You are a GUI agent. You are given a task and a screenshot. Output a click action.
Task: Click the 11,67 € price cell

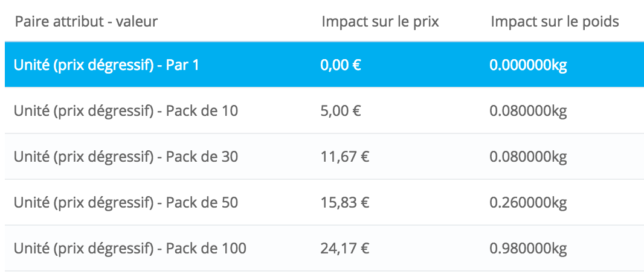345,157
